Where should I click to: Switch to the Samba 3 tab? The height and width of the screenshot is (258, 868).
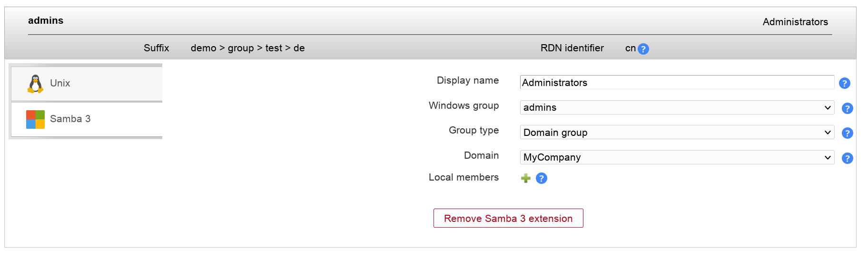click(70, 119)
